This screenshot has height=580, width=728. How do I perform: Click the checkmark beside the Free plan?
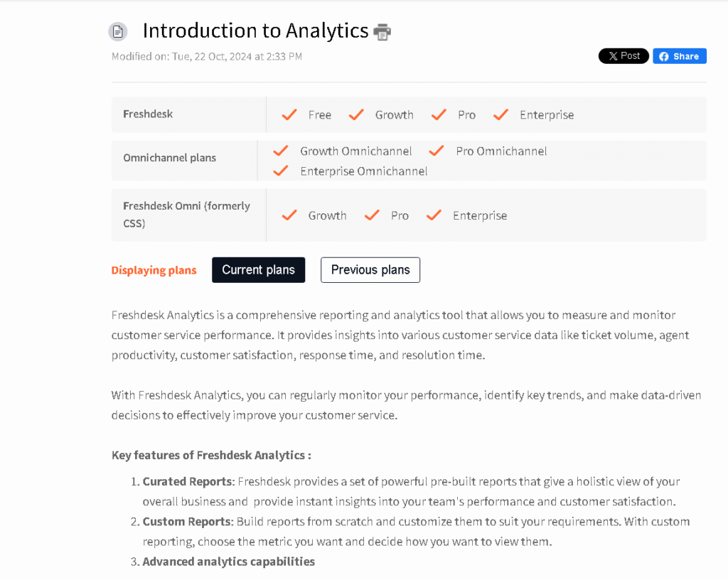tap(289, 114)
